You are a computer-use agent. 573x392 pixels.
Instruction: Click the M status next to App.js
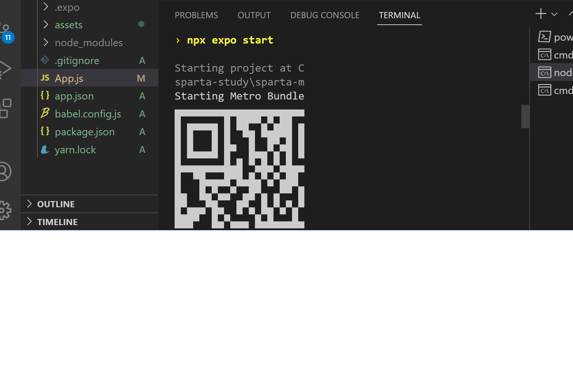tap(141, 78)
